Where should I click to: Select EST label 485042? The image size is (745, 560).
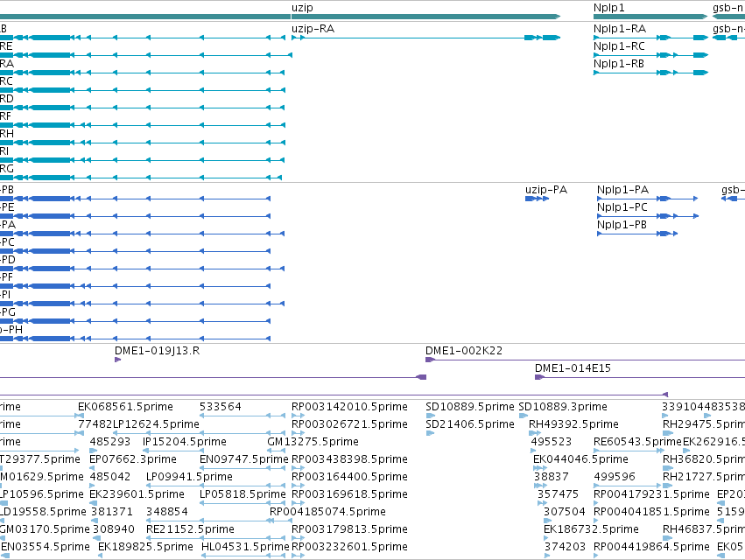point(110,478)
